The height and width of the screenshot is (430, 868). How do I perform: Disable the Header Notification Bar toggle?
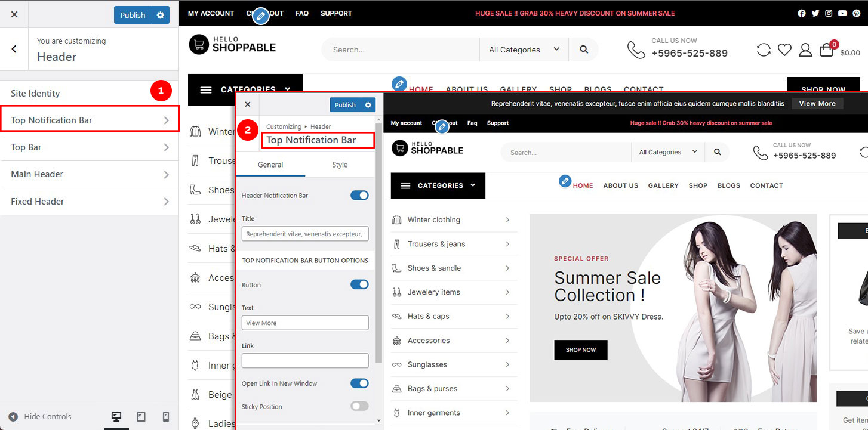359,195
